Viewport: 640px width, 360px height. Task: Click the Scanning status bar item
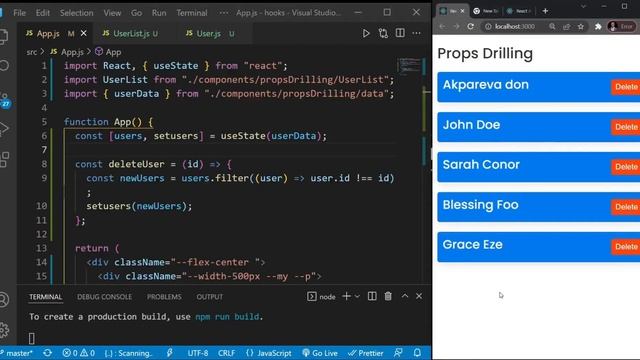128,353
